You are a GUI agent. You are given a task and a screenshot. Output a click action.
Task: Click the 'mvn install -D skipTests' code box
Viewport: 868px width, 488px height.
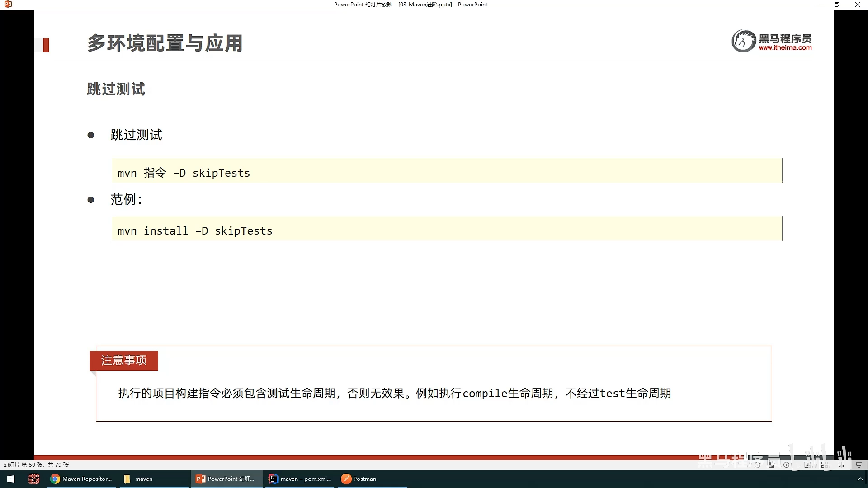point(447,229)
